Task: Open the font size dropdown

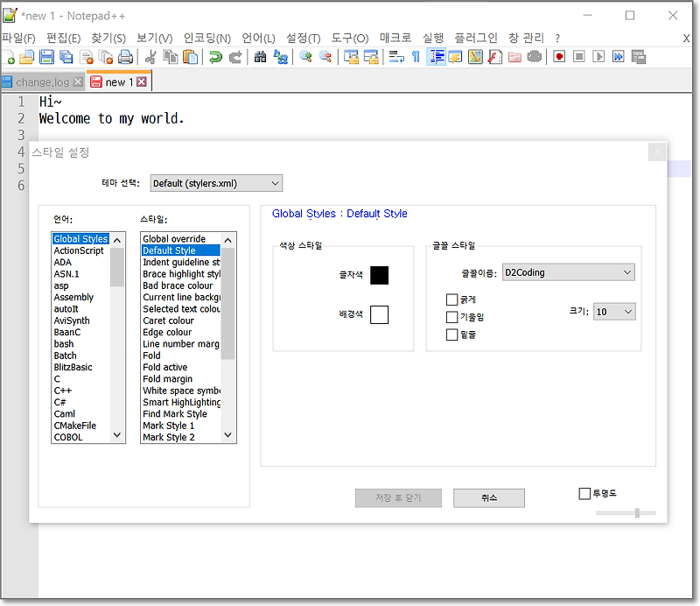Action: tap(614, 312)
